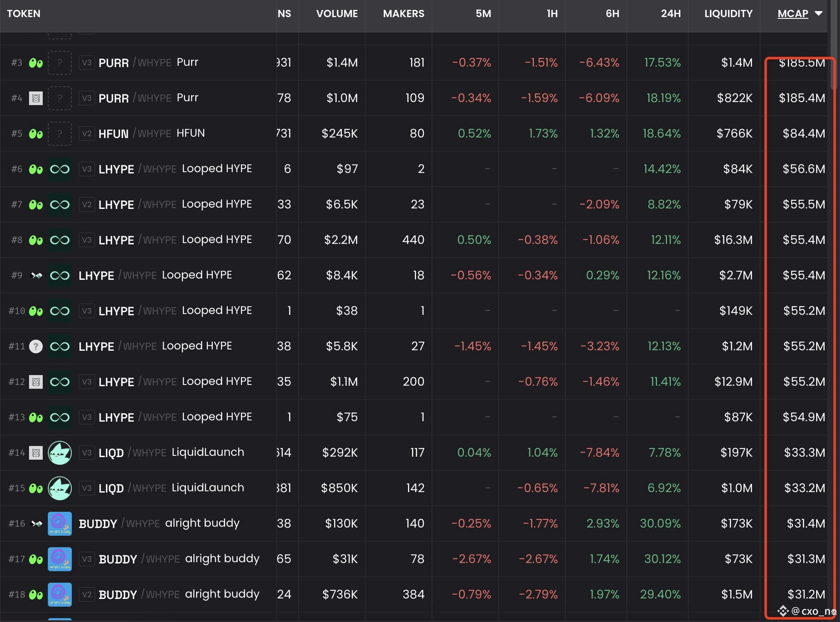The height and width of the screenshot is (622, 840).
Task: Click the alright buddy token logo in row #16
Action: point(59,524)
